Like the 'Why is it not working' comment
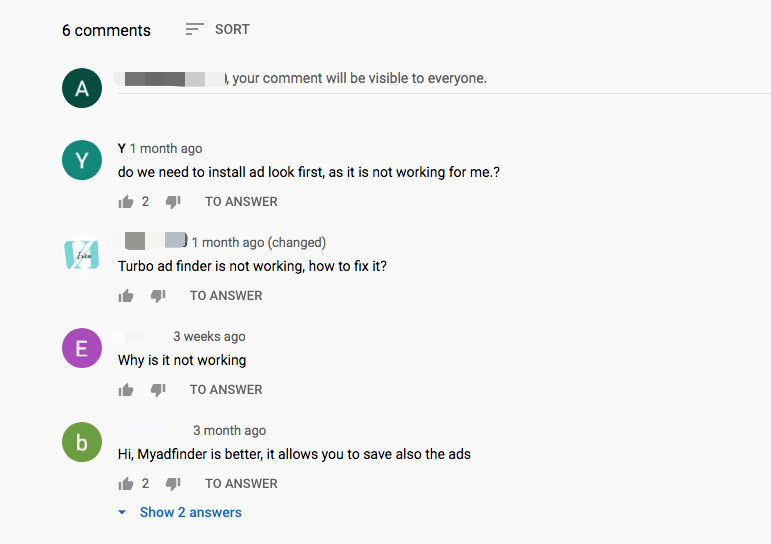The width and height of the screenshot is (771, 544). 126,390
